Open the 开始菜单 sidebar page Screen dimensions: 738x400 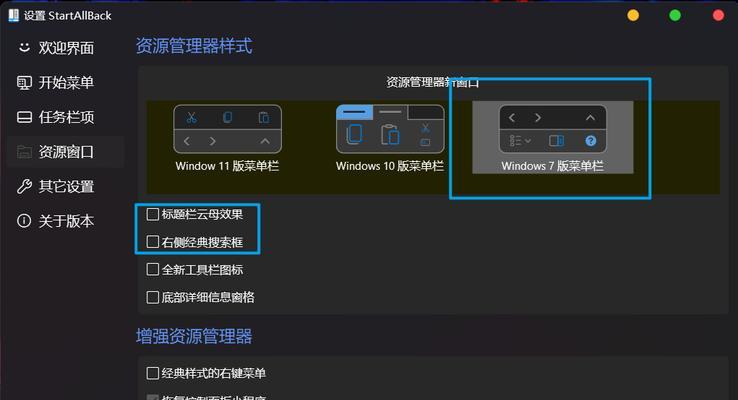tap(66, 82)
